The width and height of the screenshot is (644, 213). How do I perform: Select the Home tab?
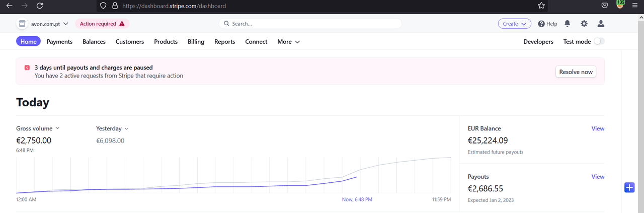pos(28,42)
